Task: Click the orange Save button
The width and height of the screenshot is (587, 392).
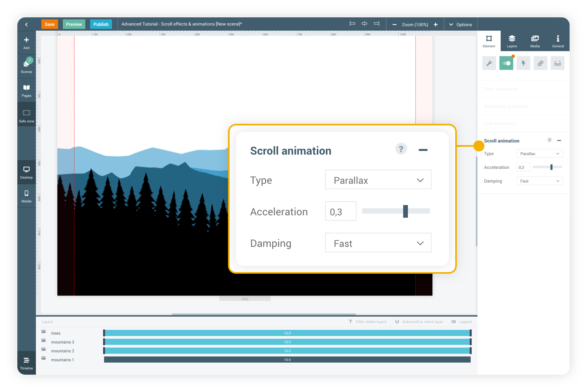Action: (50, 24)
